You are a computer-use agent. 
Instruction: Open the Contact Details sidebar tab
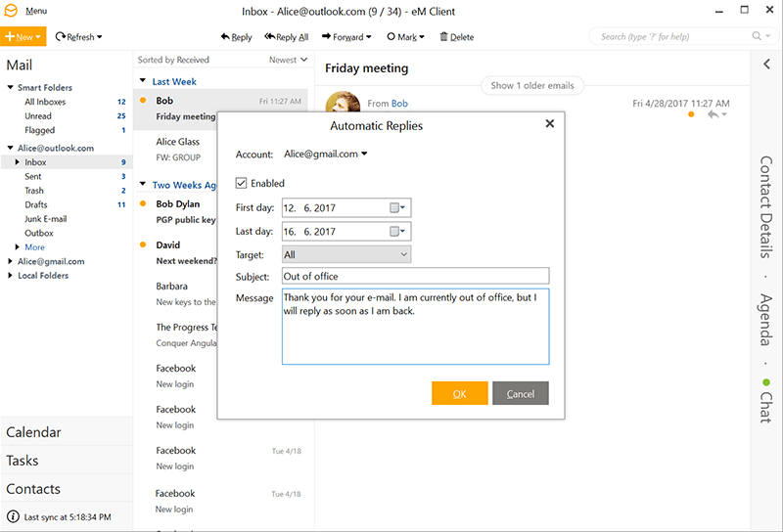(x=766, y=207)
